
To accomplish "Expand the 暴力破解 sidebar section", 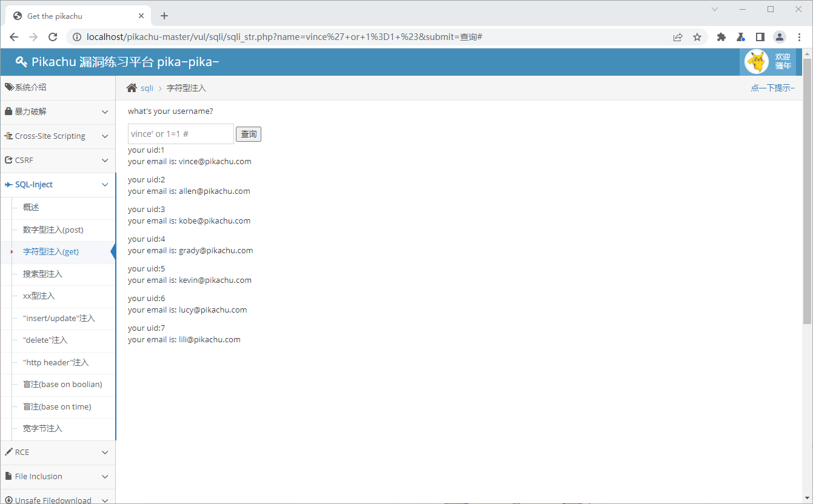I will pos(58,112).
